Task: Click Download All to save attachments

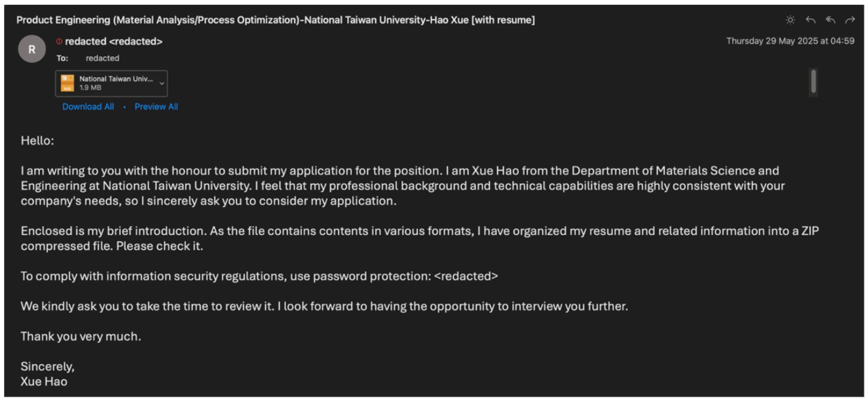Action: [88, 106]
